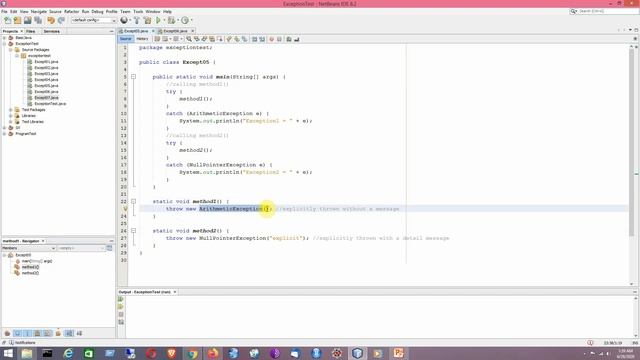
Task: Open the default config dropdown
Action: pos(94,20)
